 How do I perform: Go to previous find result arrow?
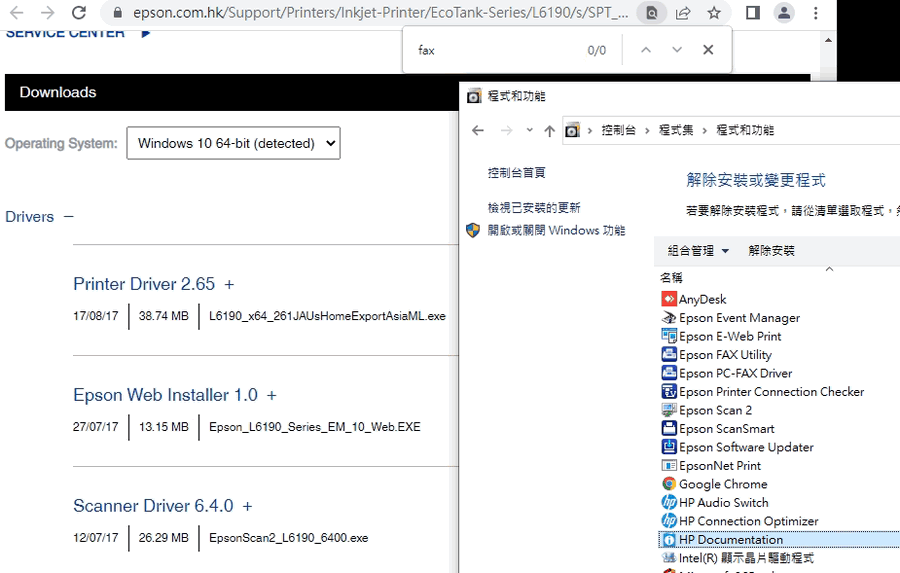point(646,50)
